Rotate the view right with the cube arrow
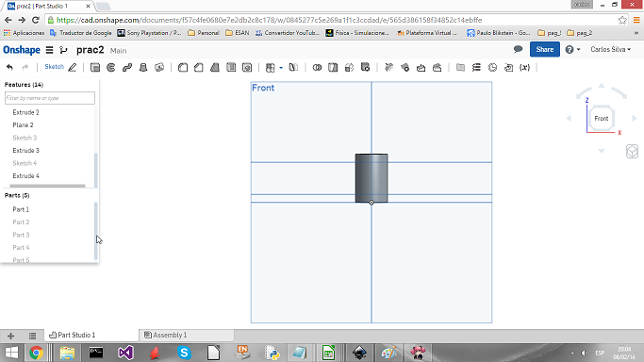The width and height of the screenshot is (644, 362). [x=635, y=118]
